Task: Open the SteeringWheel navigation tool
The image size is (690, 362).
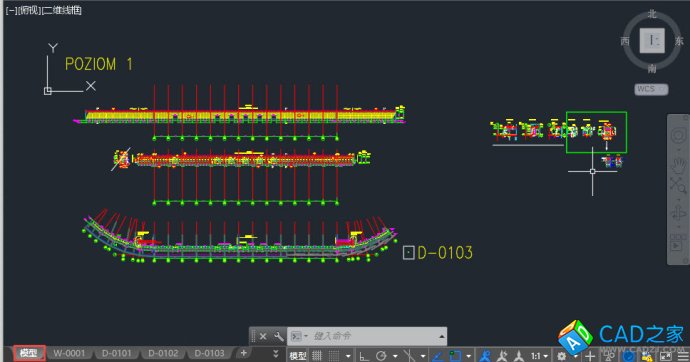Action: [x=678, y=135]
